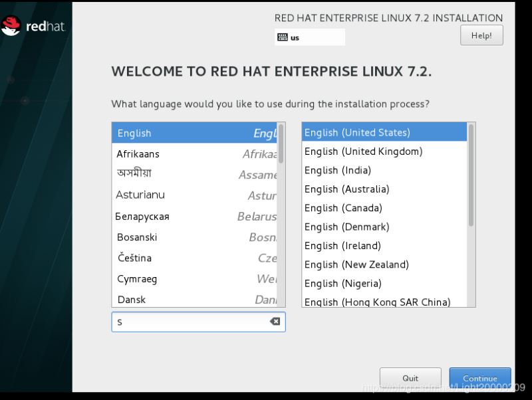The width and height of the screenshot is (532, 400).
Task: Select English (Australia) in the locale list
Action: coord(347,189)
